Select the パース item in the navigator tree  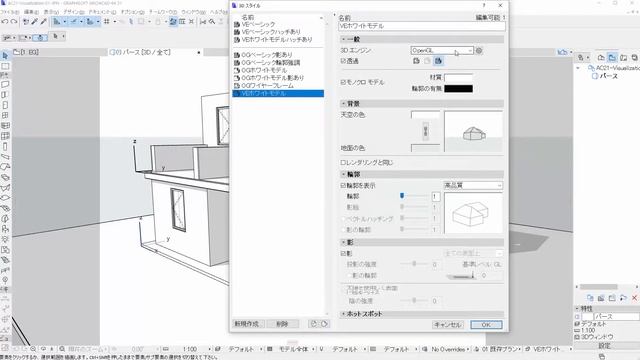click(x=608, y=76)
